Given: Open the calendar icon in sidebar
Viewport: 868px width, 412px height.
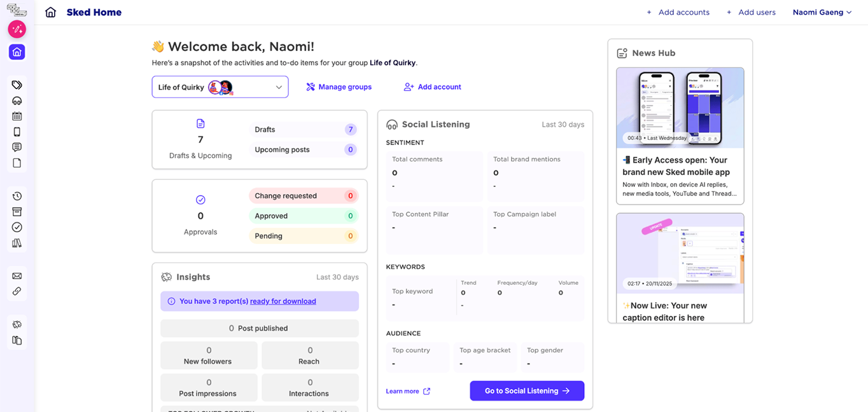Looking at the screenshot, I should (17, 116).
